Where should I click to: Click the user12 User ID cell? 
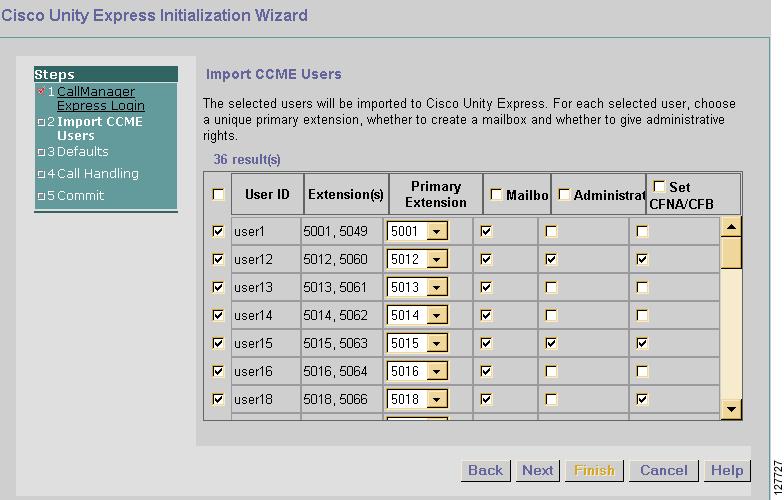(x=266, y=259)
